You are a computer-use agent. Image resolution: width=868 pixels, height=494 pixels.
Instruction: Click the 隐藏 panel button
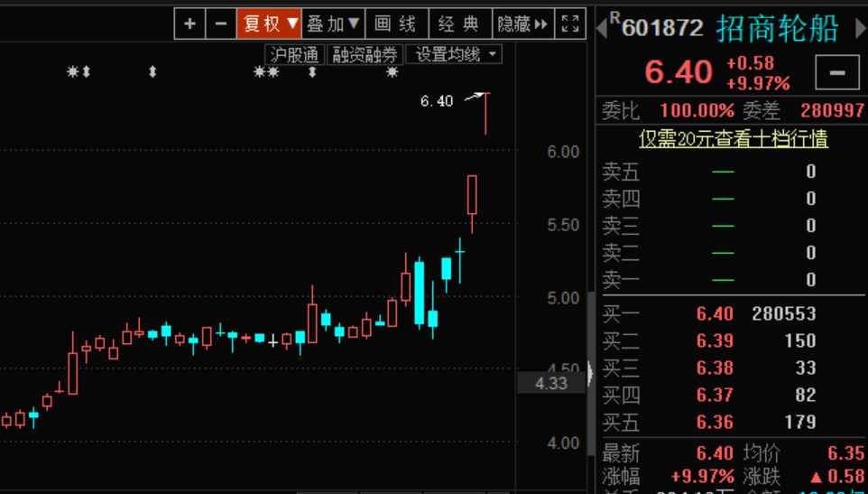click(523, 23)
